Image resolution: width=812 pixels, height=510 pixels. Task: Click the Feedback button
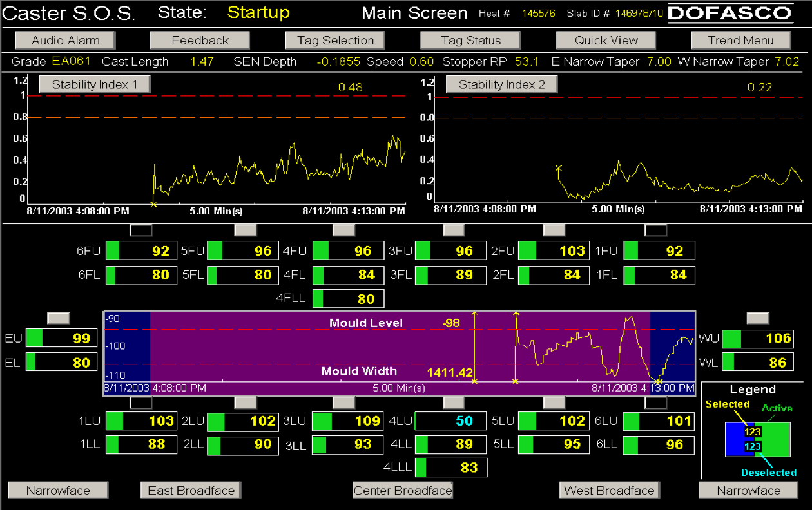pyautogui.click(x=200, y=40)
